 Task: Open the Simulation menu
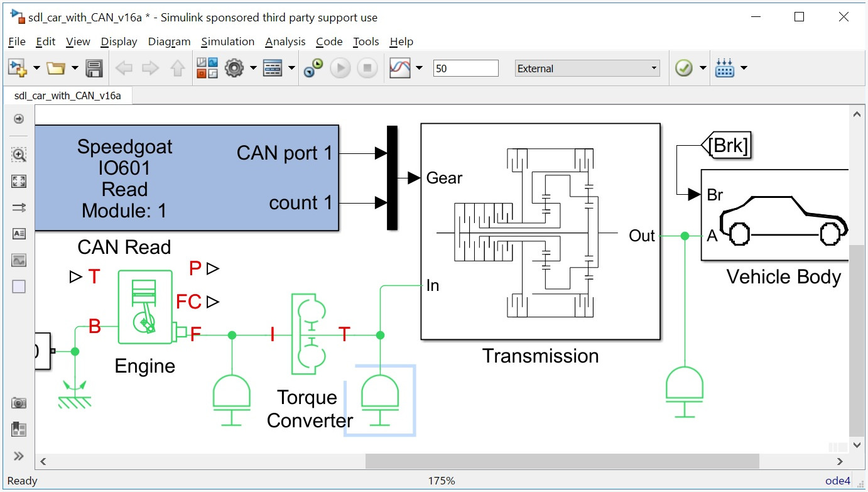click(227, 41)
